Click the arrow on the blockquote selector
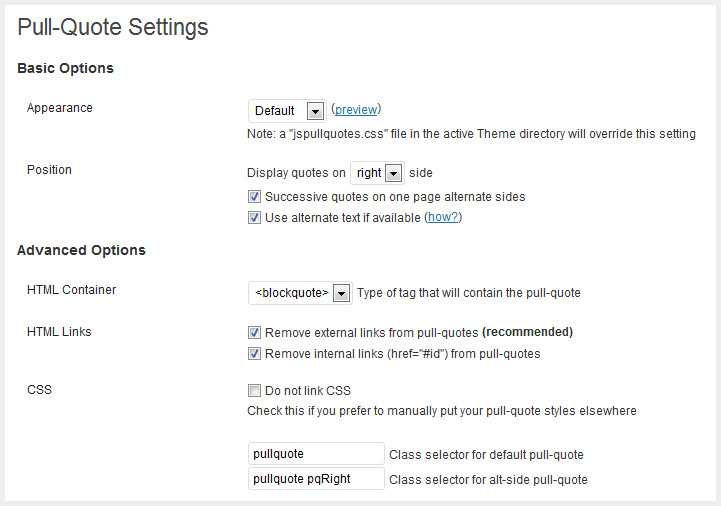Image resolution: width=721 pixels, height=506 pixels. [x=342, y=293]
